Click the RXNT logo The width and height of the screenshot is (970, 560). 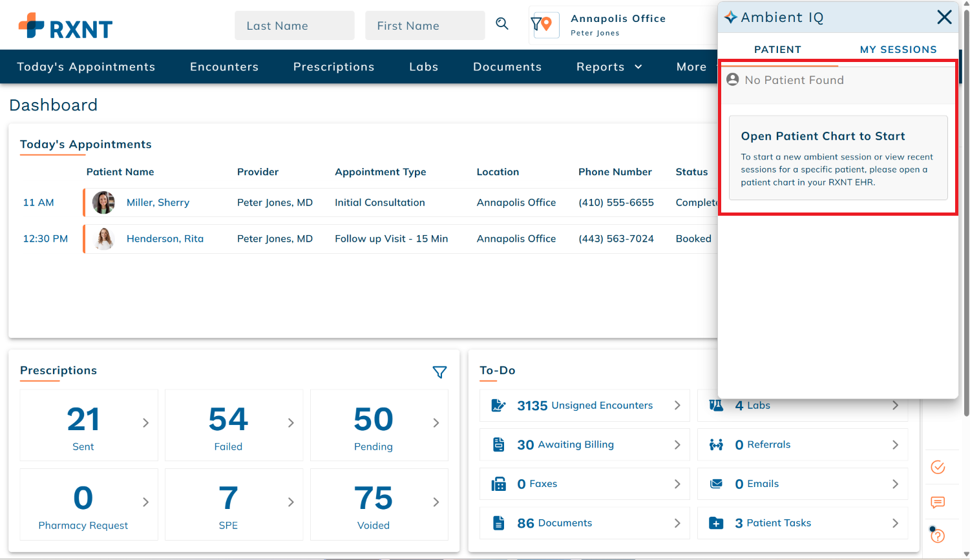66,26
